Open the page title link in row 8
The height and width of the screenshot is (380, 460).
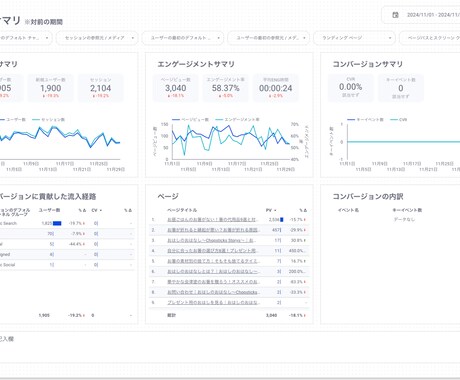[x=213, y=292]
